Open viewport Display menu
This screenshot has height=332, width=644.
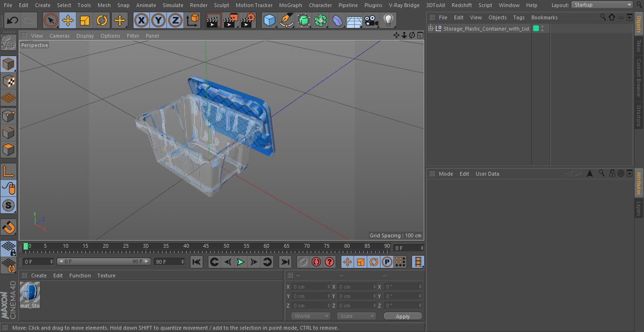pos(85,36)
